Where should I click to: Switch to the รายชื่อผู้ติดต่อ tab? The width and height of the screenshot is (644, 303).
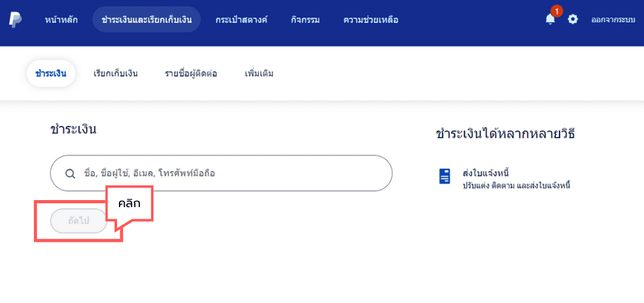[191, 74]
